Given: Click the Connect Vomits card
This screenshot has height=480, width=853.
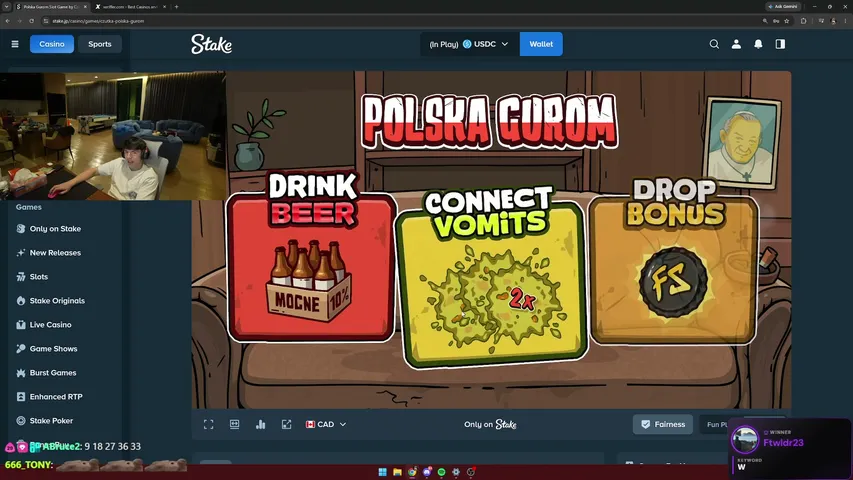Looking at the screenshot, I should (x=491, y=283).
